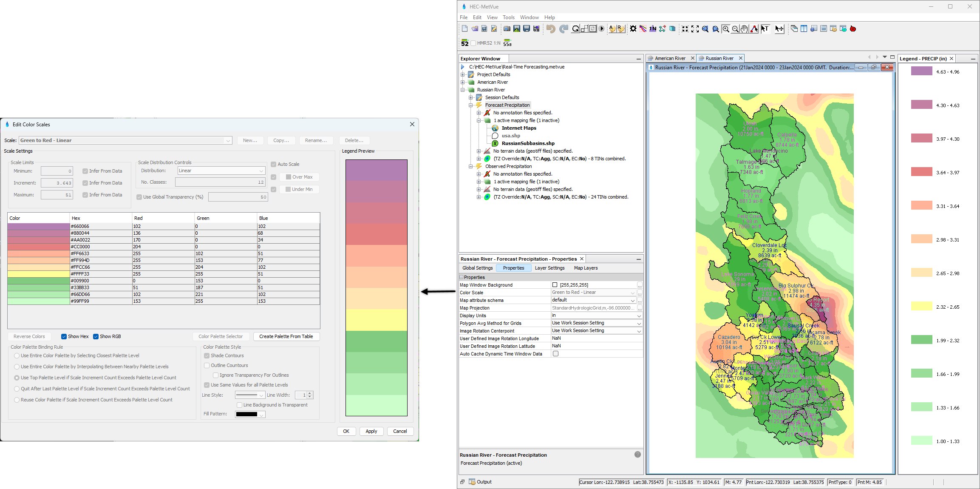Toggle the HMR52 1:N checkbox
Screen dimensions: 980x489
pyautogui.click(x=473, y=43)
